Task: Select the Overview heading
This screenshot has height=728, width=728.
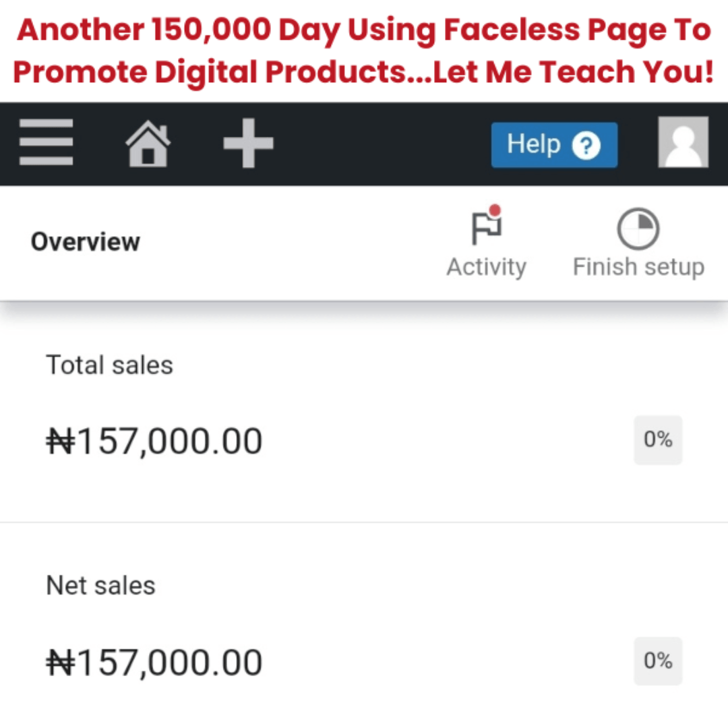Action: click(x=86, y=242)
